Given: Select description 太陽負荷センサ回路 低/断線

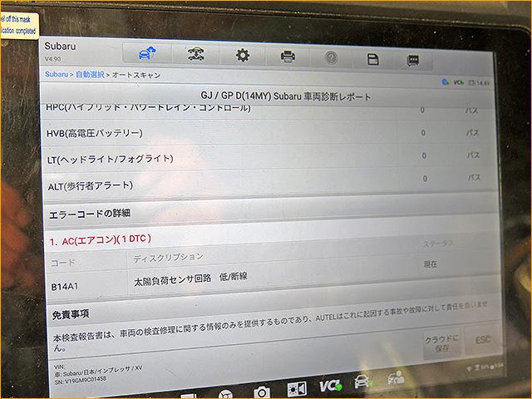Looking at the screenshot, I should tap(190, 279).
